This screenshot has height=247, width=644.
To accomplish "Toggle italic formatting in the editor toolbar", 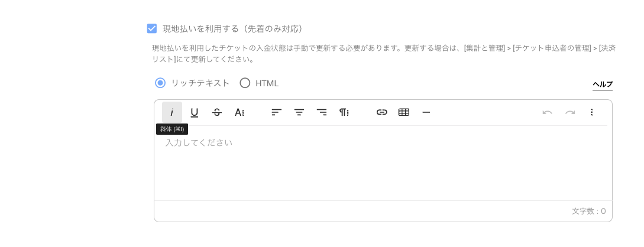I will [x=172, y=112].
